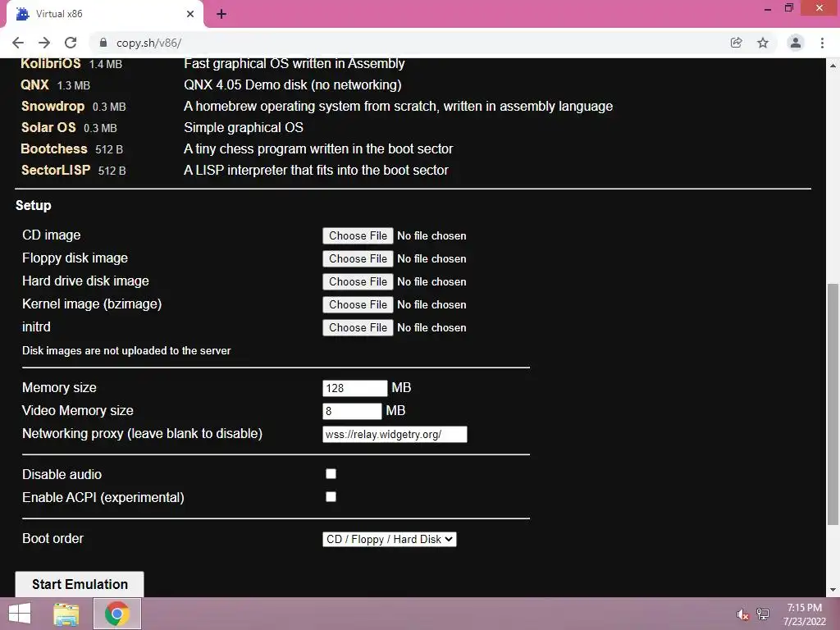This screenshot has width=840, height=630.
Task: Focus the Video Memory size field
Action: 352,411
